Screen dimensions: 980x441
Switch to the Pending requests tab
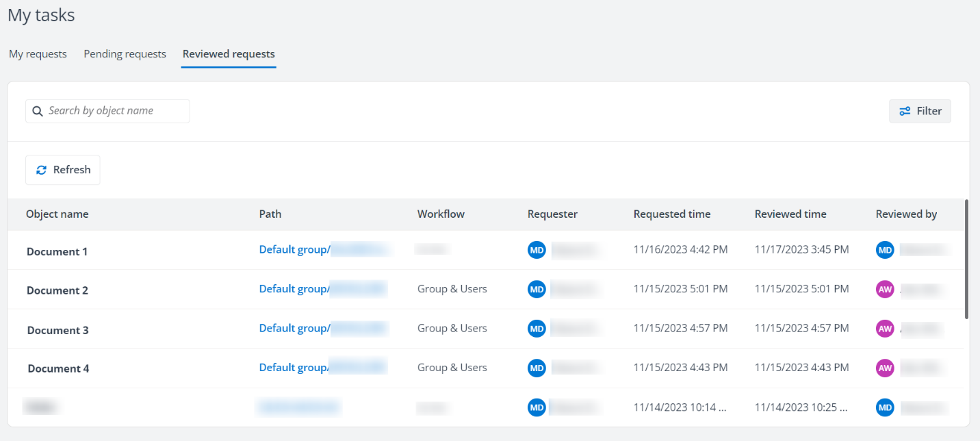coord(125,53)
